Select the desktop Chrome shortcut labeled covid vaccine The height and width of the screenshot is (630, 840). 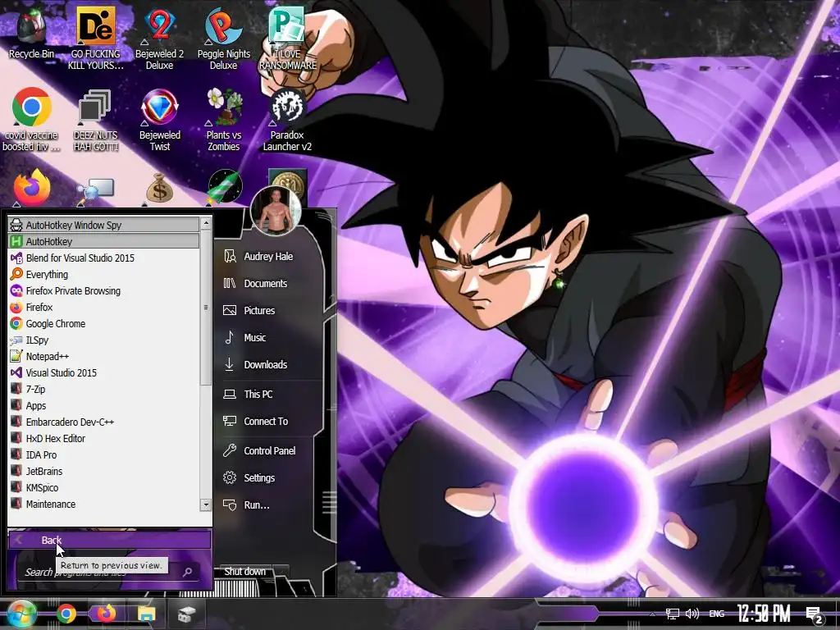(x=31, y=120)
